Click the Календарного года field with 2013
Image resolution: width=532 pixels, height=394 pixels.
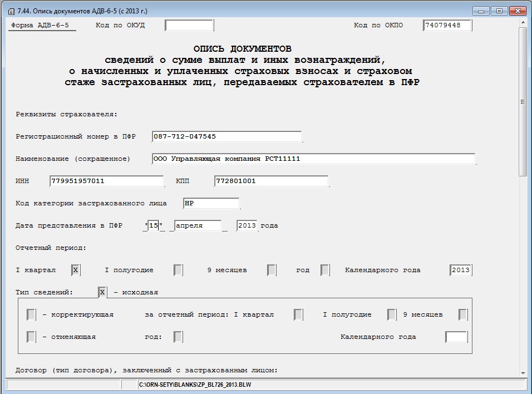460,270
